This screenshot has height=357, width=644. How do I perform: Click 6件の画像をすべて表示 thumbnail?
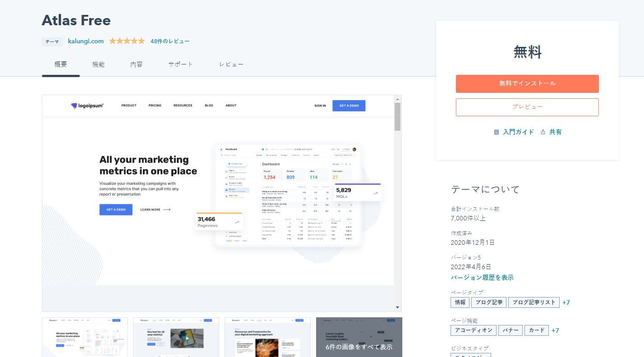(x=359, y=337)
